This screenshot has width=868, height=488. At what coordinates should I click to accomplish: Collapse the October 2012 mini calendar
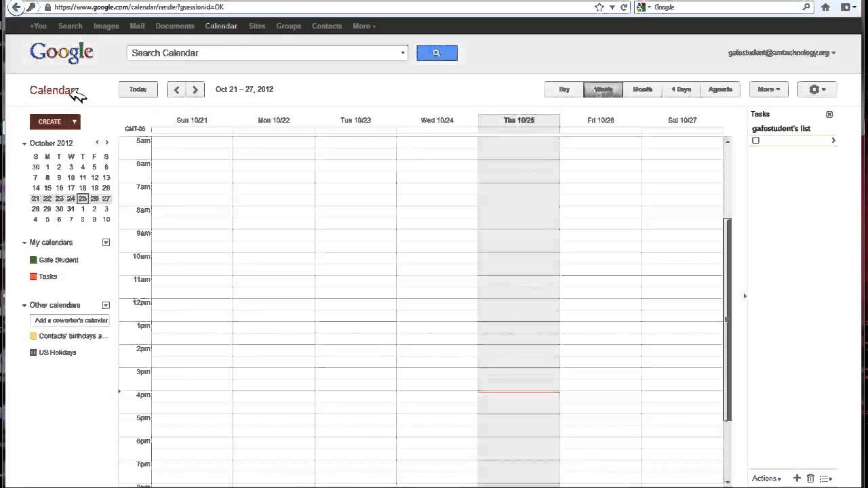pos(24,144)
